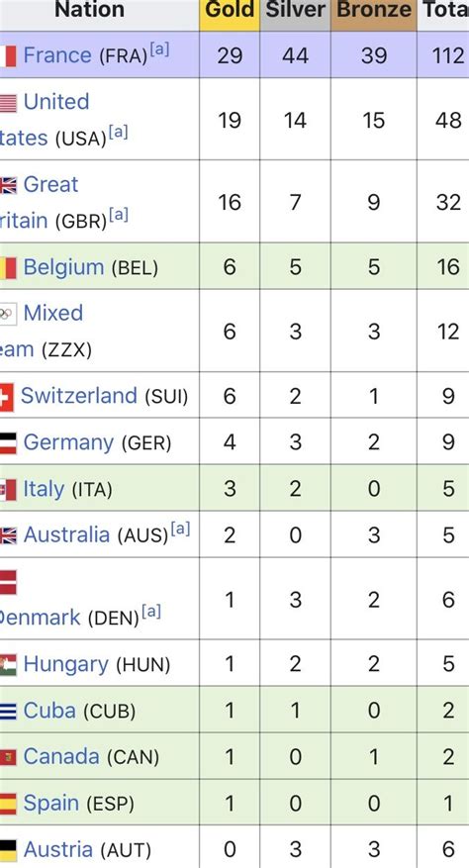This screenshot has width=469, height=868.
Task: Open footnote [a] next to Australia
Action: coord(180,530)
